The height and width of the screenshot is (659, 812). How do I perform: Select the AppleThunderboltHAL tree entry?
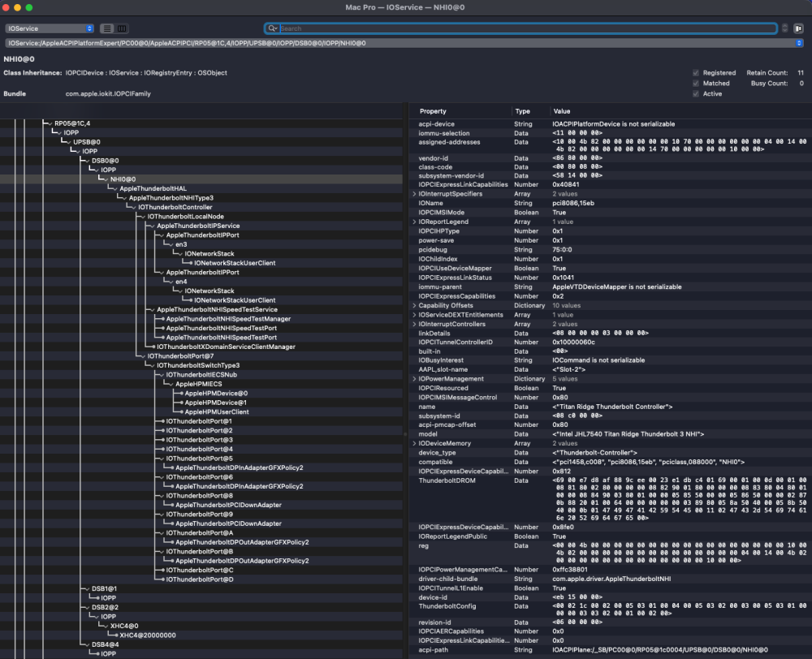153,189
